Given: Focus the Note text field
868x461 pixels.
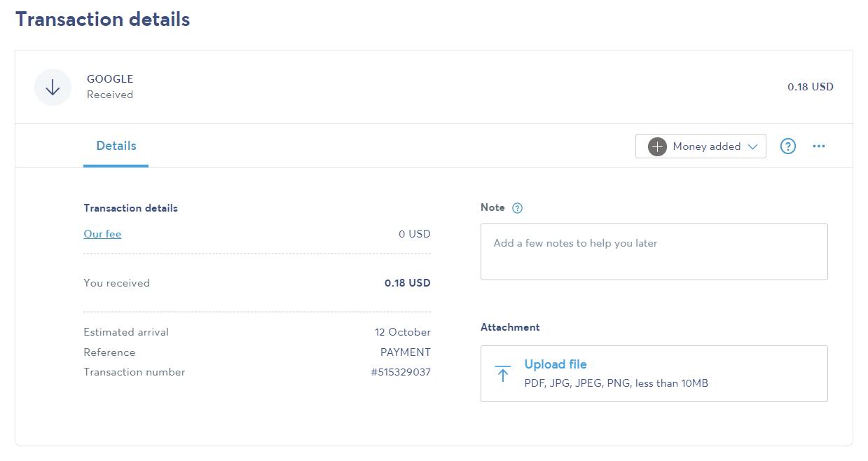Looking at the screenshot, I should click(654, 252).
